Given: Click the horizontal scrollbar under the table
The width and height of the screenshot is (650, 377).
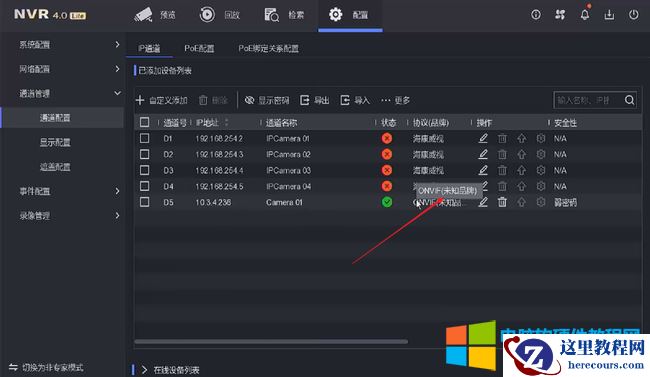Looking at the screenshot, I should pyautogui.click(x=271, y=342).
